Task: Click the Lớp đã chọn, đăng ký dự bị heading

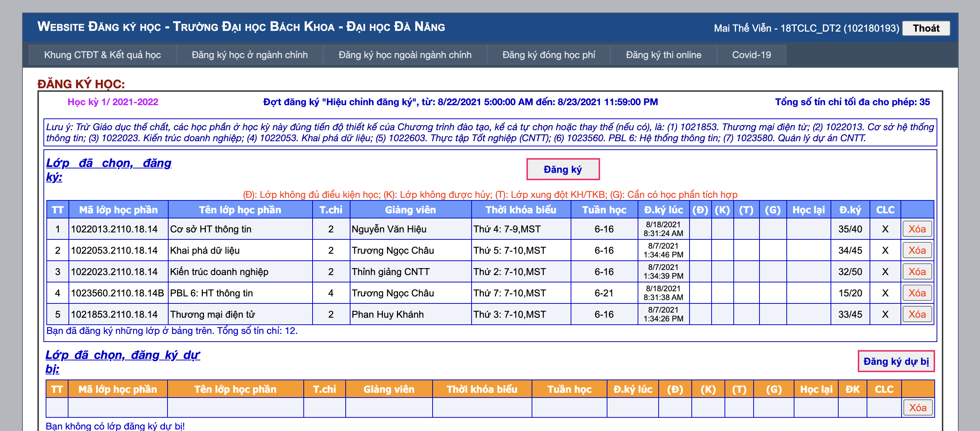Action: click(123, 361)
